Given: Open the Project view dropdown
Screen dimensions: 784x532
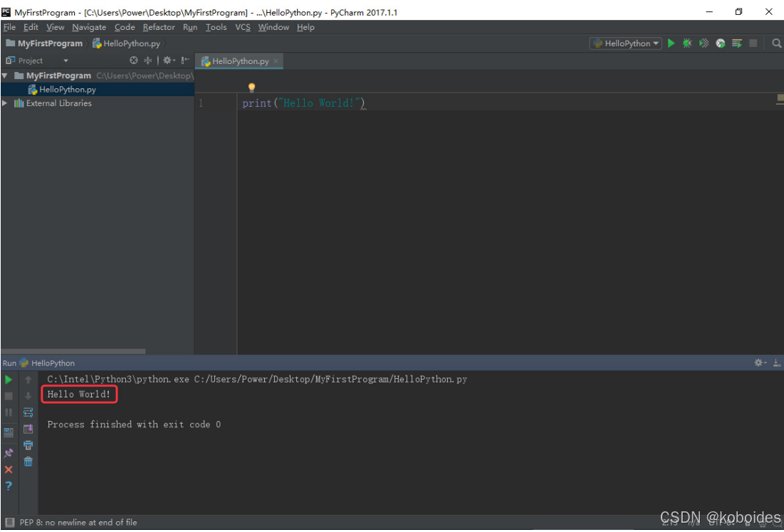Looking at the screenshot, I should [66, 61].
